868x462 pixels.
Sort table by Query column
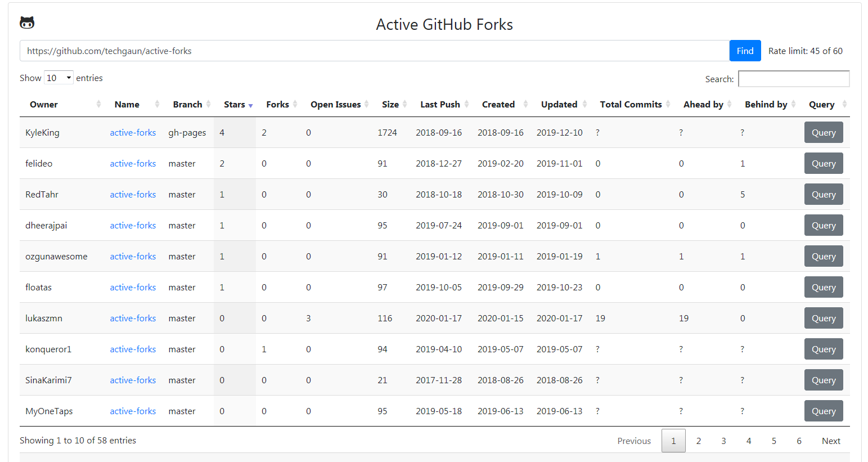click(x=824, y=104)
